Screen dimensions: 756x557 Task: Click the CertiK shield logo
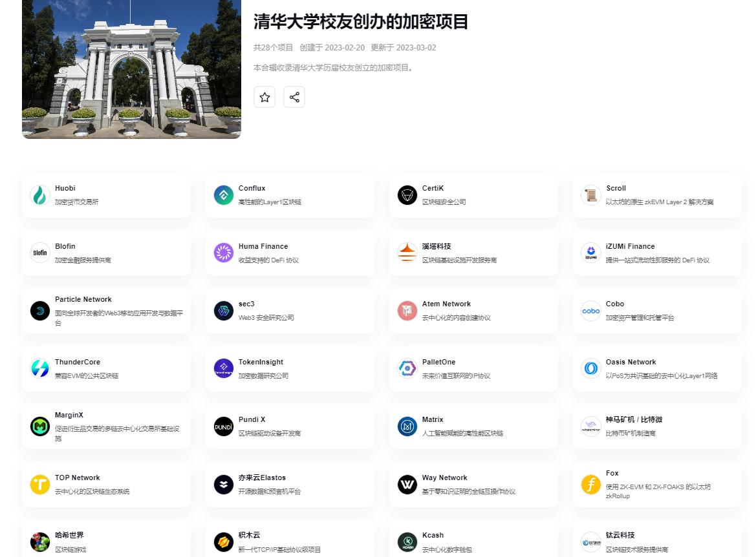pos(407,195)
